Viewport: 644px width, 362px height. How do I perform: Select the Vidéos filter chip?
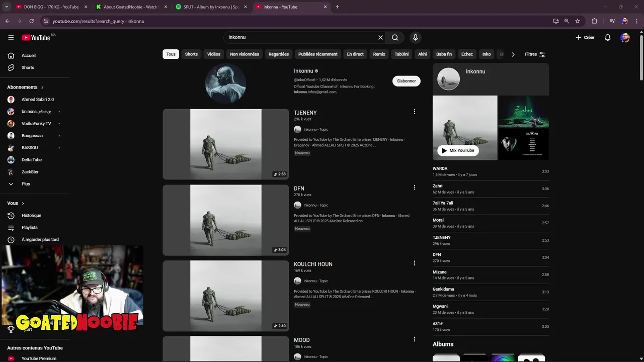point(214,54)
